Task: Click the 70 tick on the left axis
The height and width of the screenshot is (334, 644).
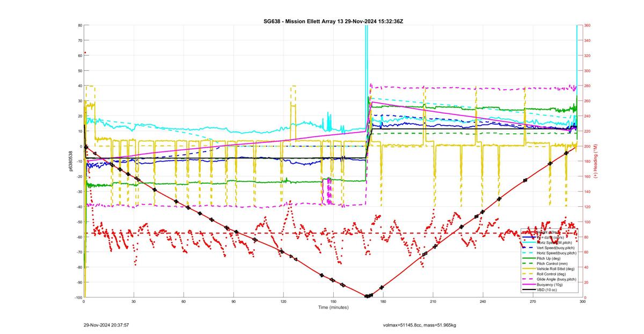Action: click(79, 40)
